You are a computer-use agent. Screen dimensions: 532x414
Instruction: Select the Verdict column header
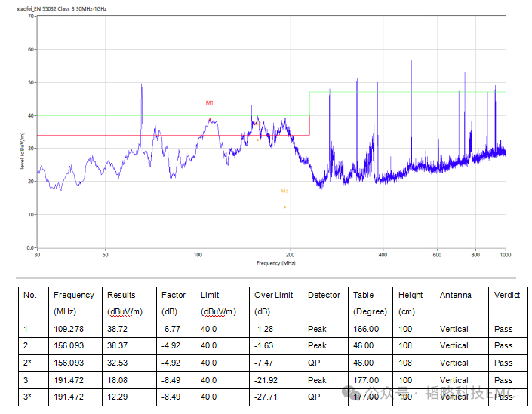(507, 295)
